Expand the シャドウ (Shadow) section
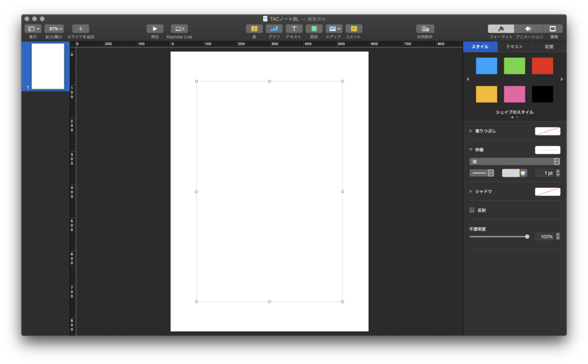 [471, 191]
